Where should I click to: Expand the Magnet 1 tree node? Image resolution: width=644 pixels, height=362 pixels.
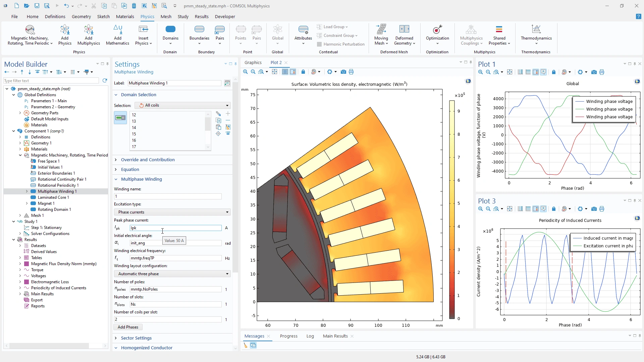tap(27, 203)
